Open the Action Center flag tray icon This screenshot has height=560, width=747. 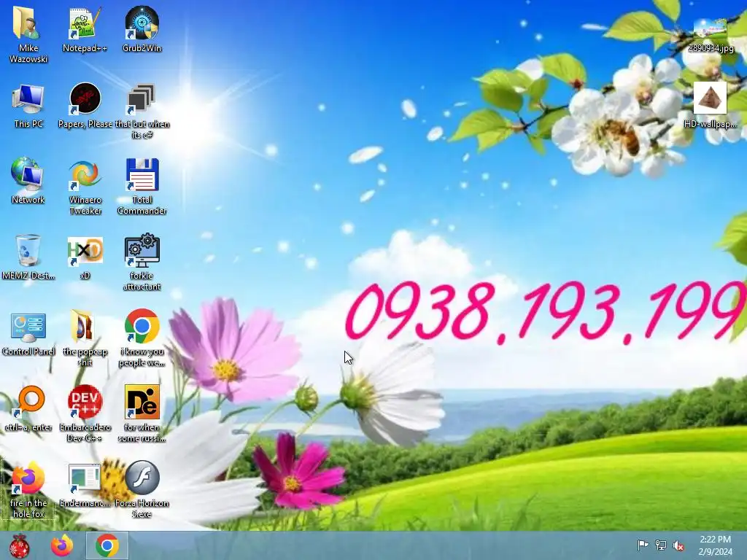coord(643,545)
